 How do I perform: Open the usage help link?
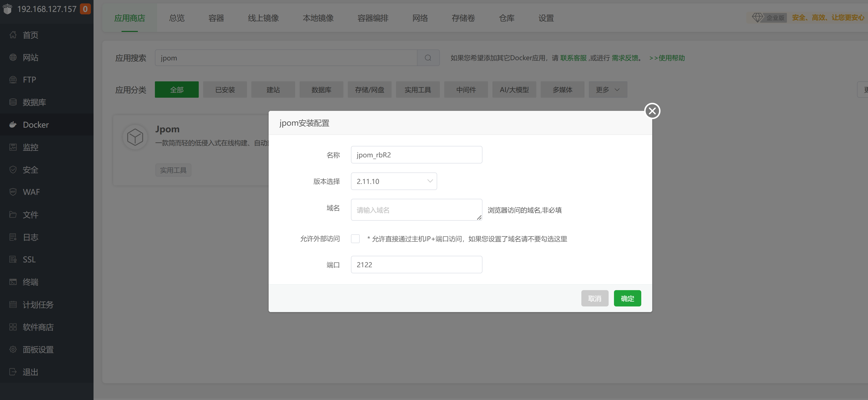667,58
